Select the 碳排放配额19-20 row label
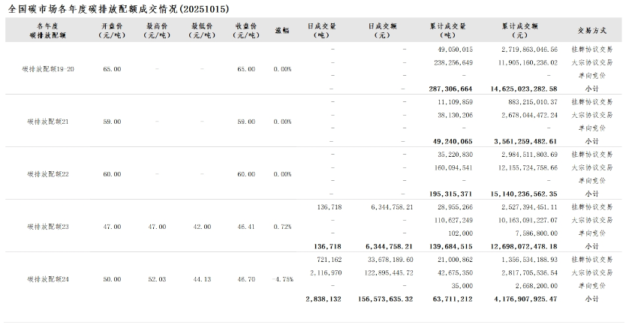Image resolution: width=644 pixels, height=331 pixels. (48, 69)
